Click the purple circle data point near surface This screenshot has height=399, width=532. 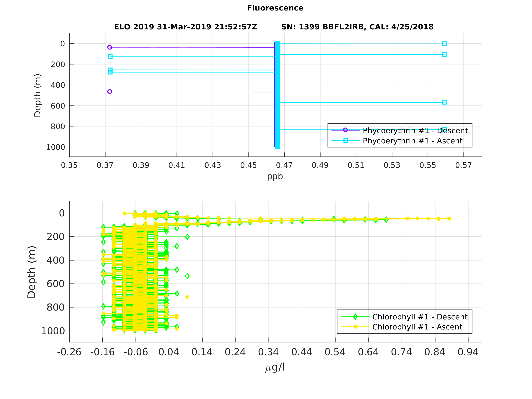(x=110, y=47)
